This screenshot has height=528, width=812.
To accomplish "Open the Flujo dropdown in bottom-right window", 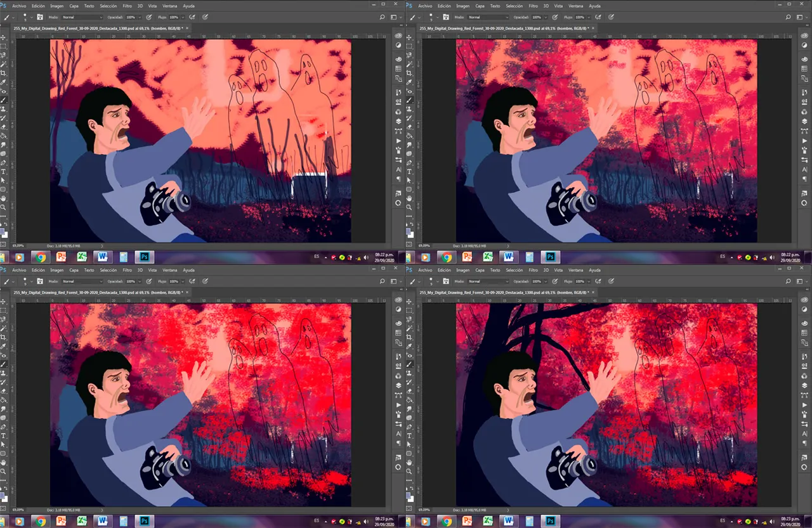I will (589, 281).
